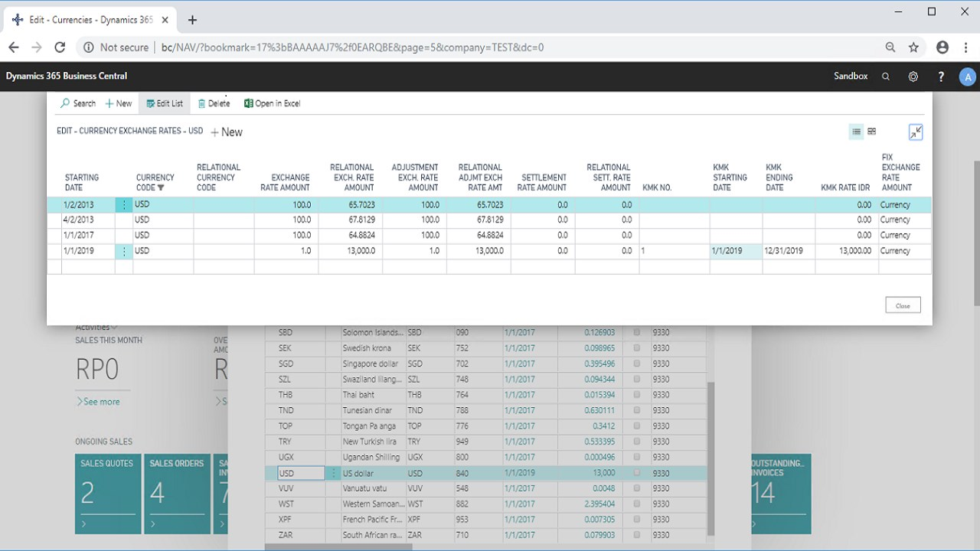980x551 pixels.
Task: Open the Sales Orders tile
Action: pos(177,494)
